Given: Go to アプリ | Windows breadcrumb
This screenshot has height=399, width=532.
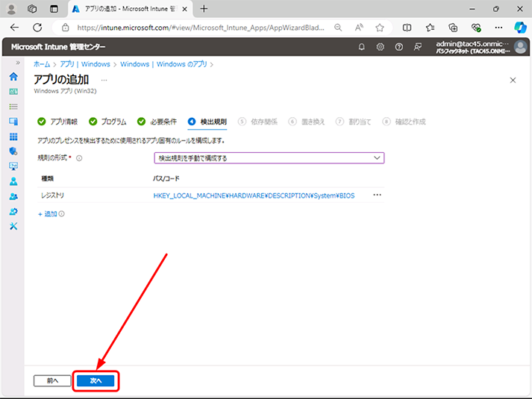Looking at the screenshot, I should [x=85, y=64].
